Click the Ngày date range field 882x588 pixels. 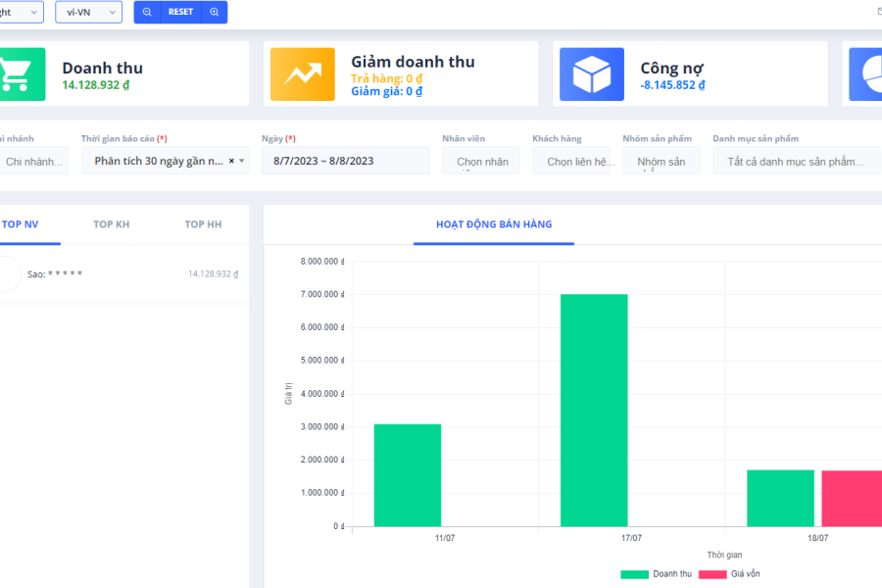pos(345,161)
